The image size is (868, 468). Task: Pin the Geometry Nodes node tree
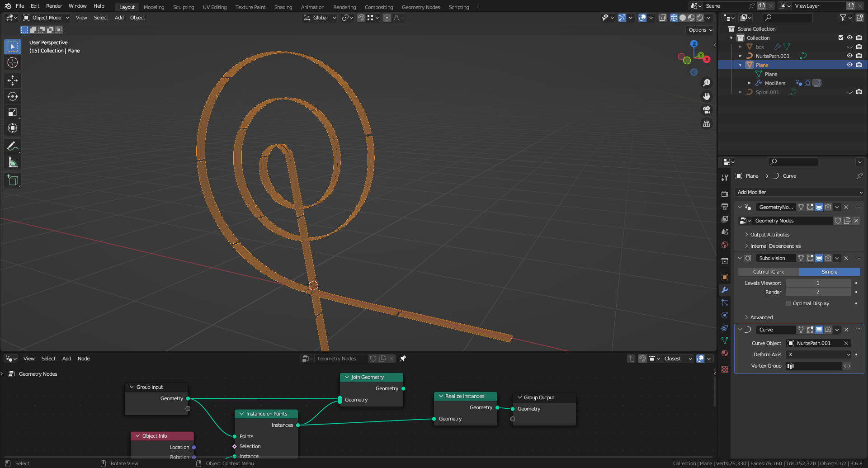[x=403, y=359]
